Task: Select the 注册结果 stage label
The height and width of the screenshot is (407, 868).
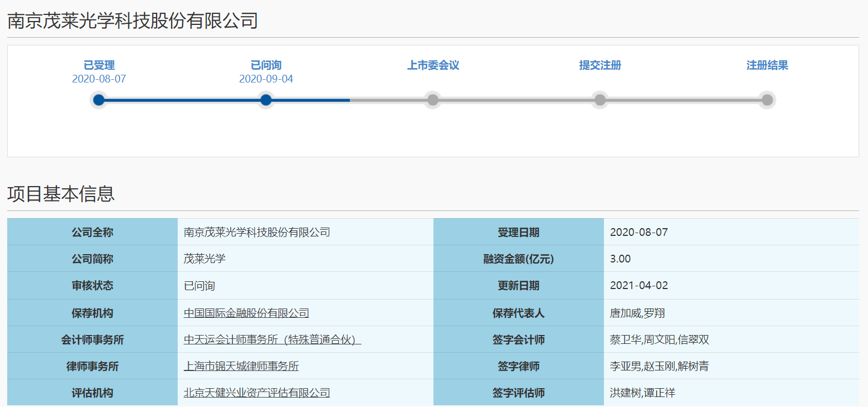Action: click(x=767, y=65)
